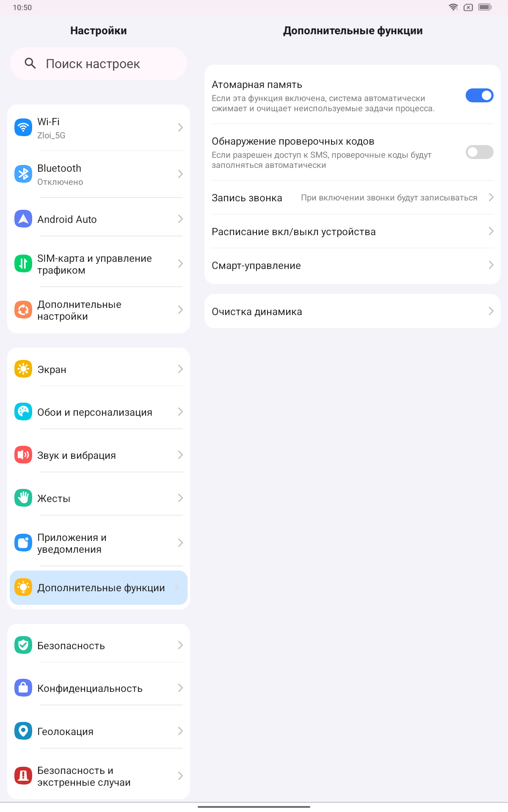Open Bluetooth via its blue icon
The image size is (508, 812).
[x=23, y=174]
